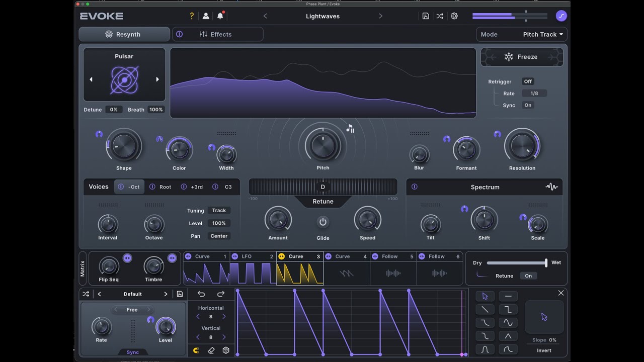Click the Spectrum waveform icon

tap(551, 187)
